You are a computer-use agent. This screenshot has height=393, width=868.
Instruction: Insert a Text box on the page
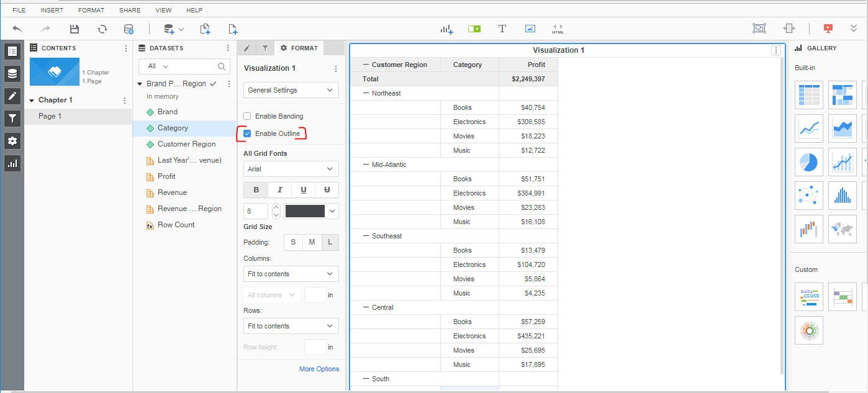(502, 28)
